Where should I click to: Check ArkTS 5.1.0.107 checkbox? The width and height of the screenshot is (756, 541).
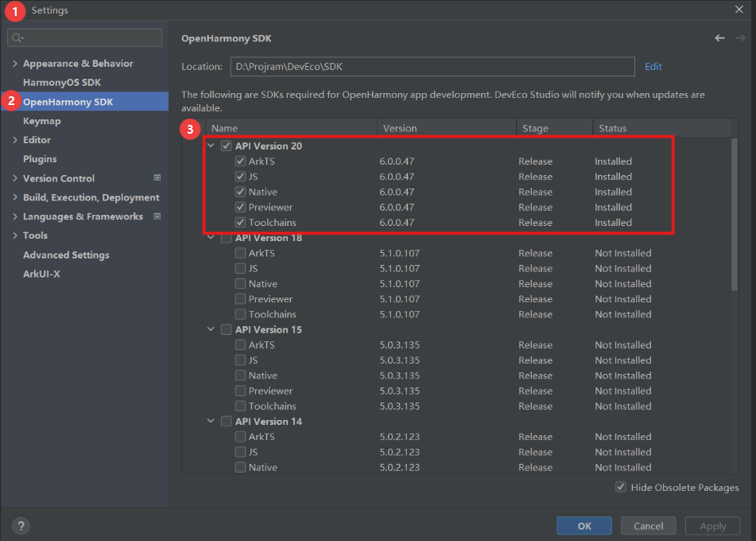coord(240,253)
